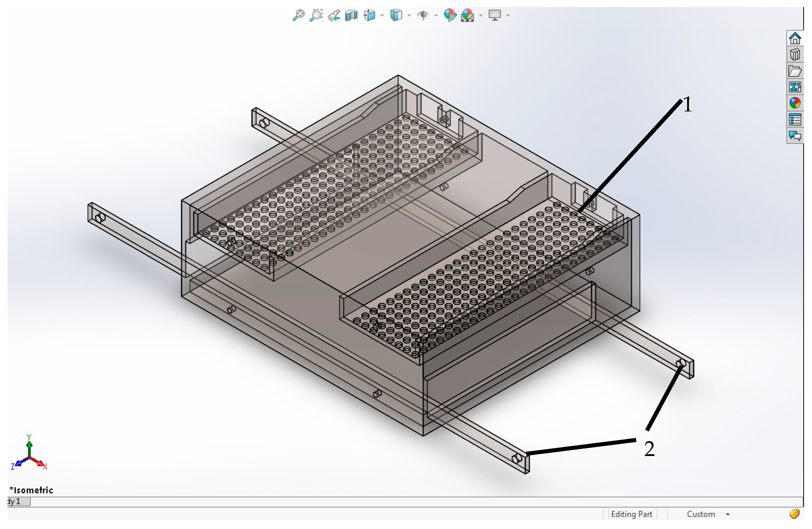
Task: Click the Display Style cube icon
Action: point(396,15)
